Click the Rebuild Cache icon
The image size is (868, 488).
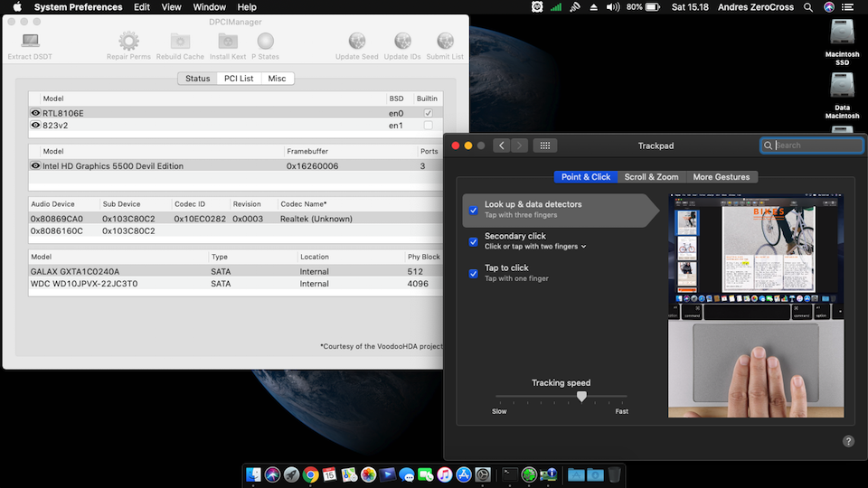click(180, 42)
